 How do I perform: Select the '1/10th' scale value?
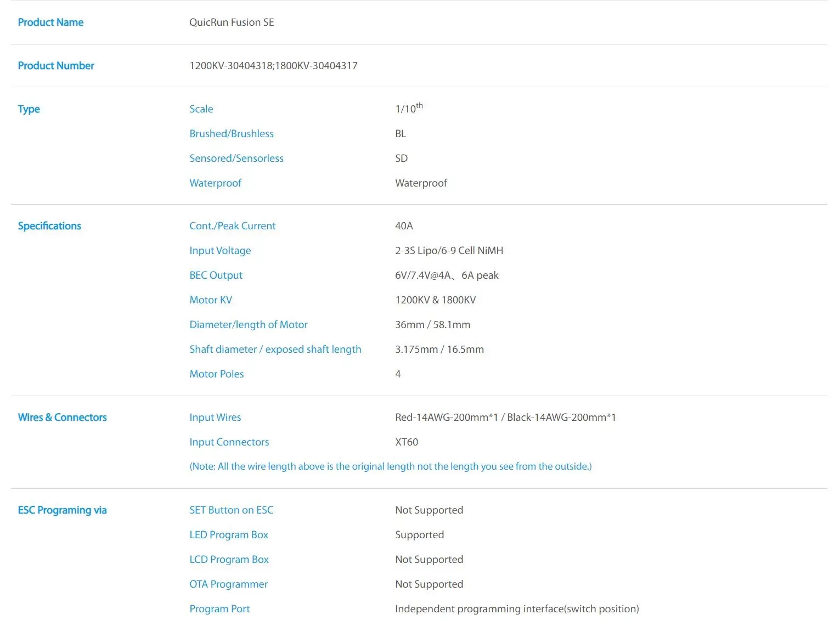click(409, 108)
